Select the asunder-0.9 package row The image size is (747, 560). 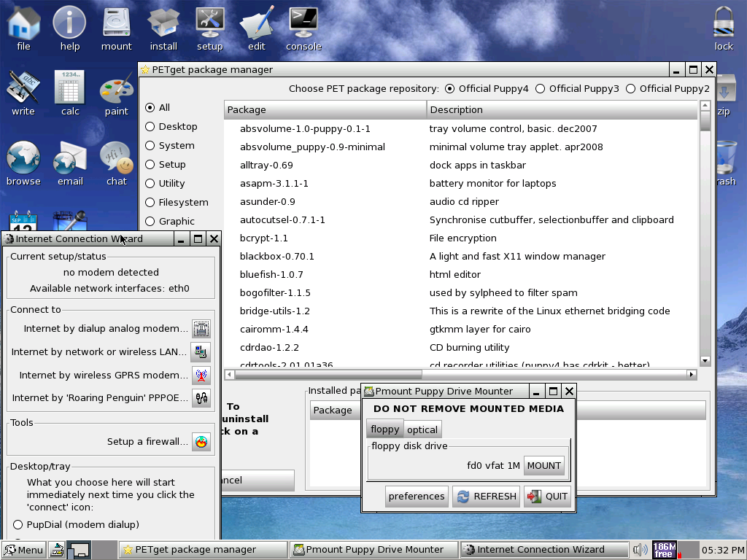461,202
